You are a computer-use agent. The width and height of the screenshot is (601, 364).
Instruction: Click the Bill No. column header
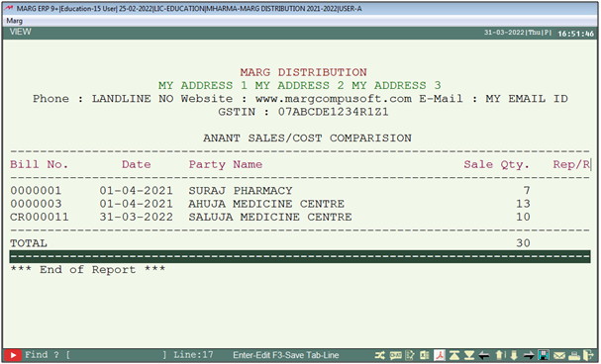(39, 164)
